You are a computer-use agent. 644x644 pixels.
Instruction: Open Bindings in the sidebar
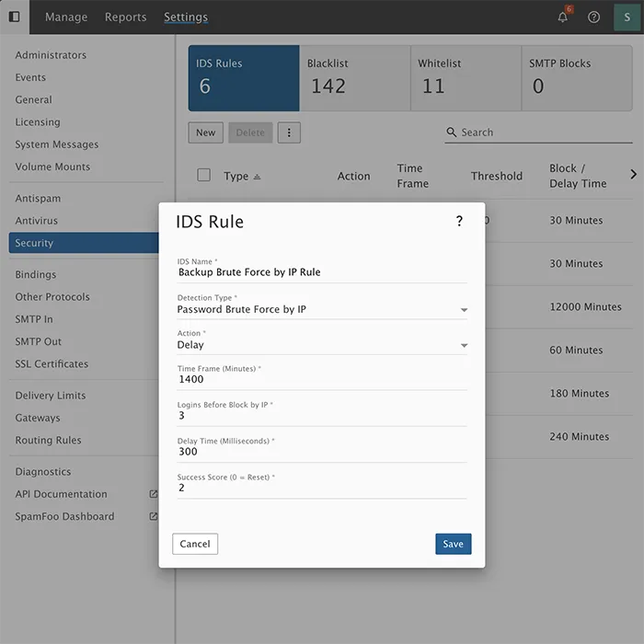point(36,274)
